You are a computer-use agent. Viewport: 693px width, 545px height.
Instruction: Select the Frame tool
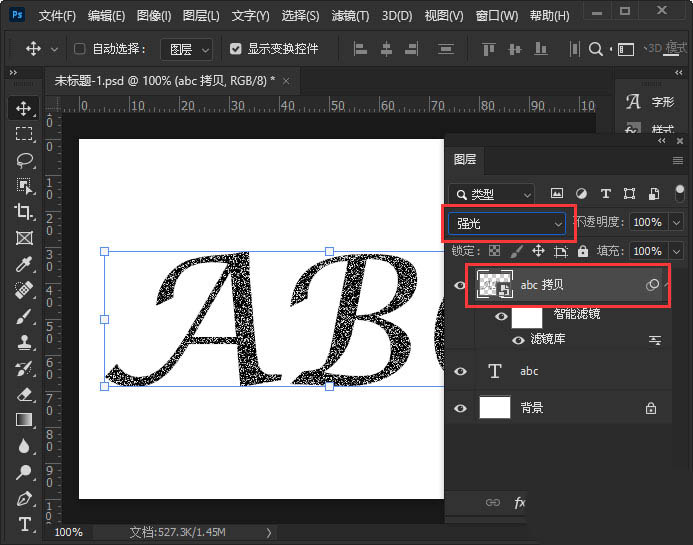pyautogui.click(x=24, y=238)
